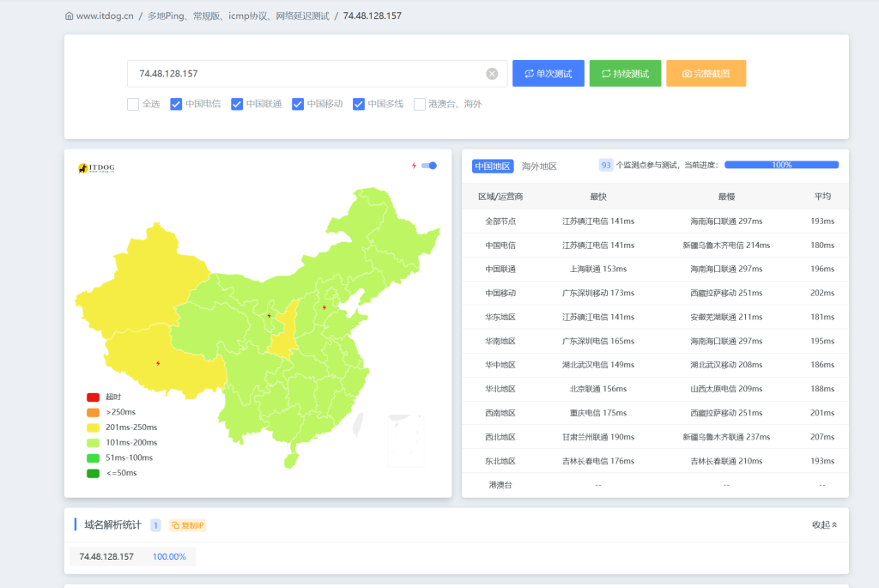This screenshot has width=879, height=588.
Task: Click the yellow 201ms-250ms legend swatch
Action: pyautogui.click(x=93, y=427)
